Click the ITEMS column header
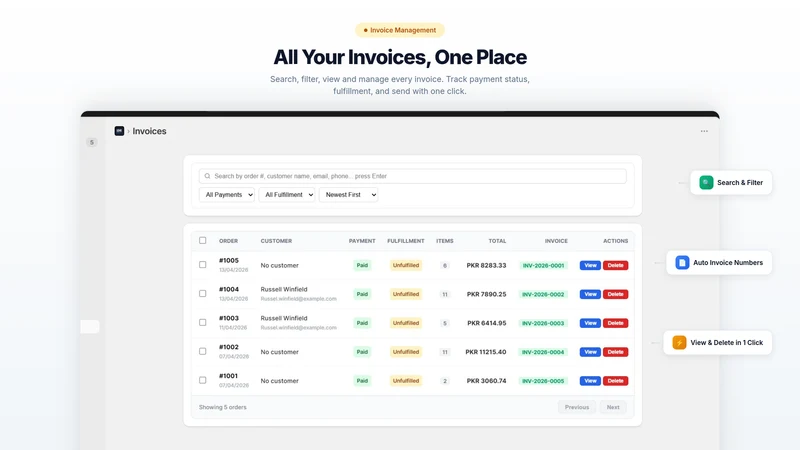 coord(445,241)
